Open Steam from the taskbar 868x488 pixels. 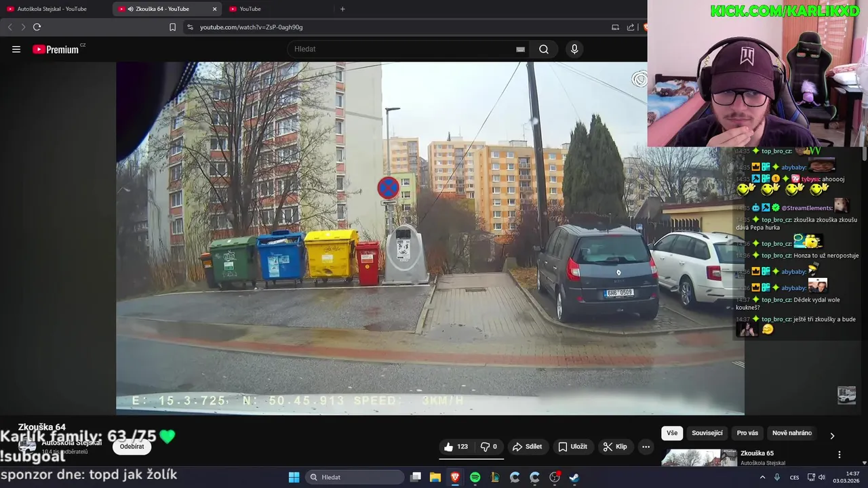[x=574, y=477]
